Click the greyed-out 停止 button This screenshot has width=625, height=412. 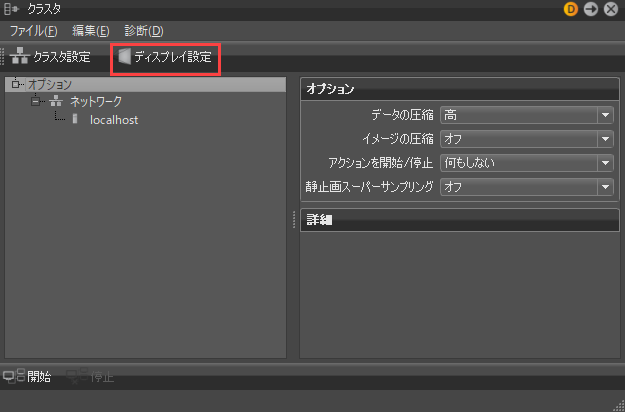(90, 377)
